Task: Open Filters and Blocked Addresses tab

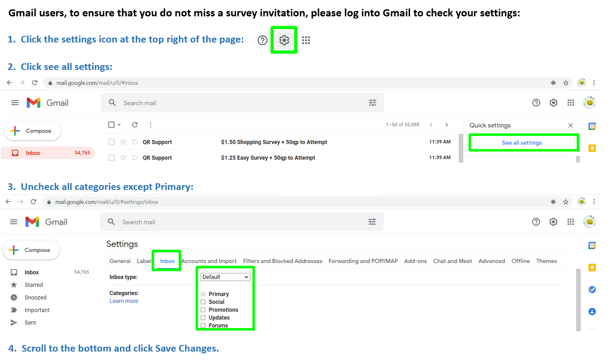Action: 283,261
